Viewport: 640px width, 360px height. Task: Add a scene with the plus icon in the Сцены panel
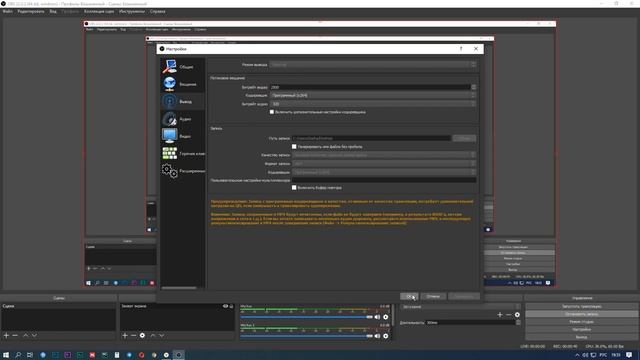pos(6,335)
